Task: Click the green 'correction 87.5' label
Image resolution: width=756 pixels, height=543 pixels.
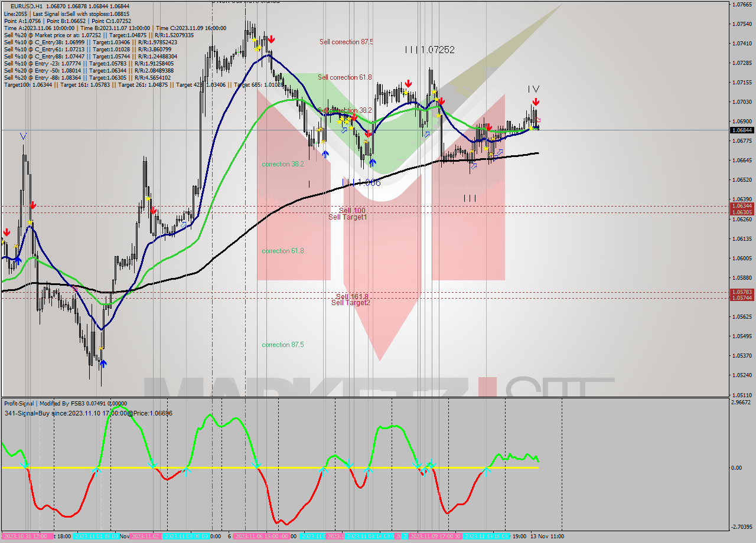Action: pos(283,345)
